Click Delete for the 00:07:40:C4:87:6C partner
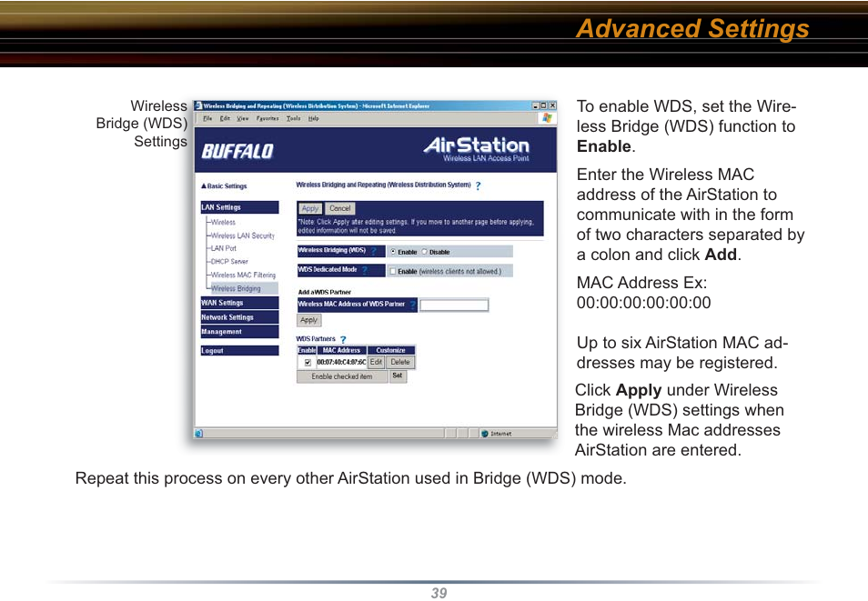Image resolution: width=868 pixels, height=601 pixels. [x=400, y=362]
